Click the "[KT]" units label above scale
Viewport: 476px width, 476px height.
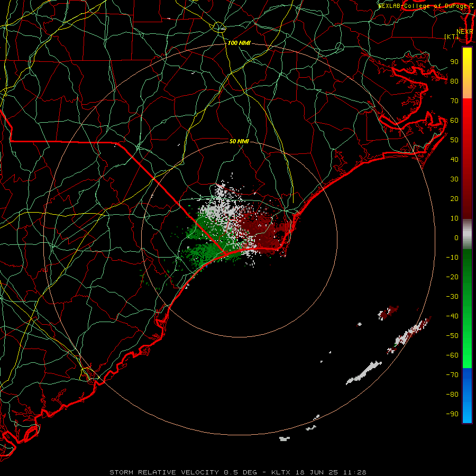[x=452, y=36]
